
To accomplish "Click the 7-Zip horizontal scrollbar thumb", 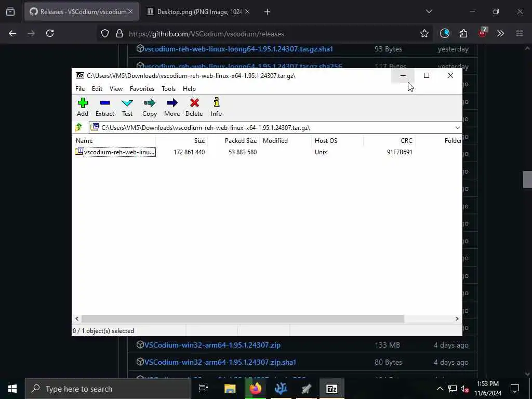I will pos(243,318).
